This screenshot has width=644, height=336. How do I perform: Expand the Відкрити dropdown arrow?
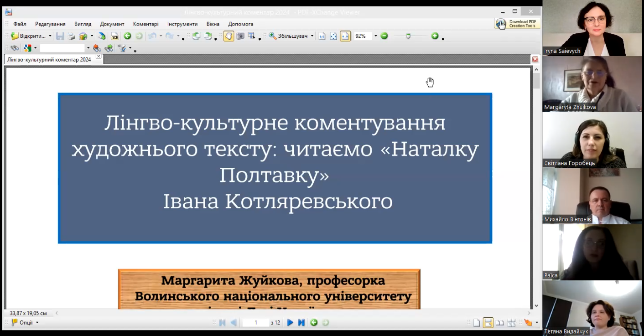[50, 36]
